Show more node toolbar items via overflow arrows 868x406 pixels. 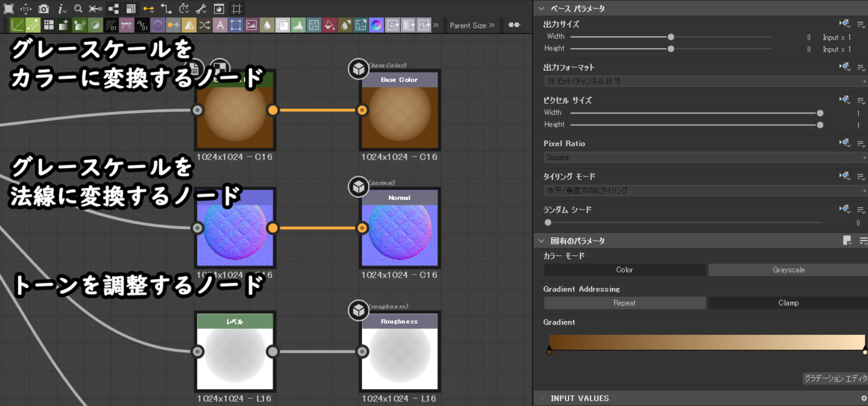pyautogui.click(x=436, y=25)
